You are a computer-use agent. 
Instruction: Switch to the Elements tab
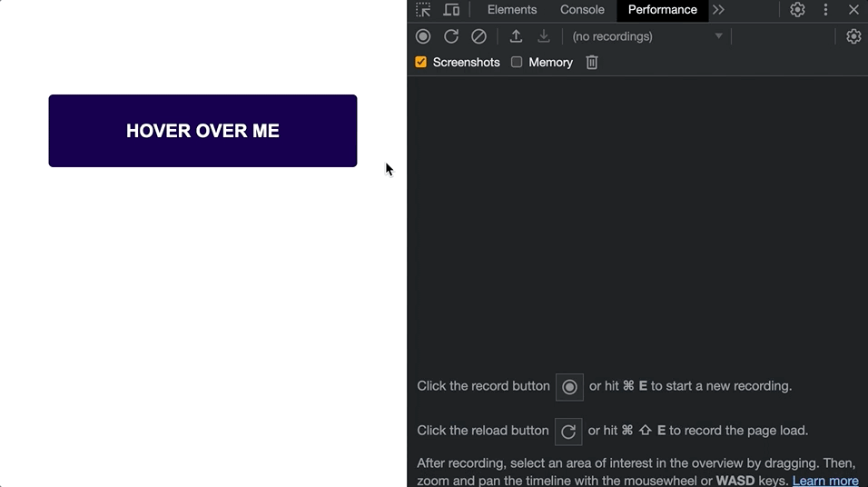[x=512, y=10]
